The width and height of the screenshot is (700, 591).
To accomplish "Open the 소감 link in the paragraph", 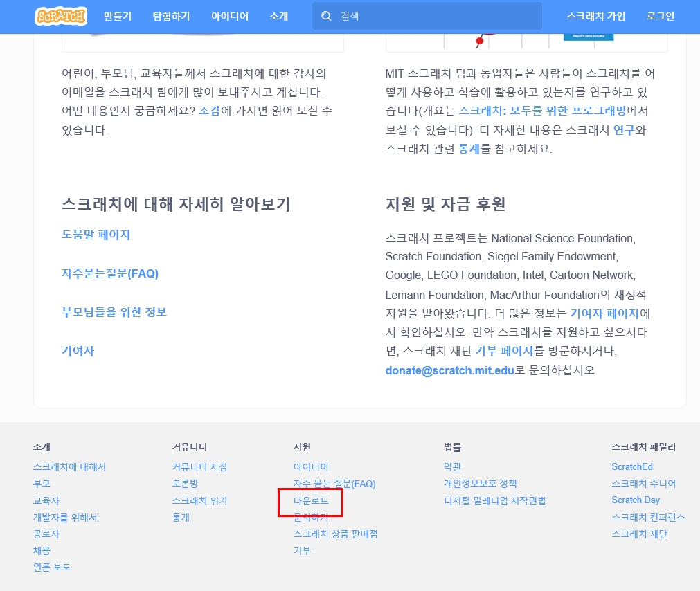I will click(x=209, y=111).
